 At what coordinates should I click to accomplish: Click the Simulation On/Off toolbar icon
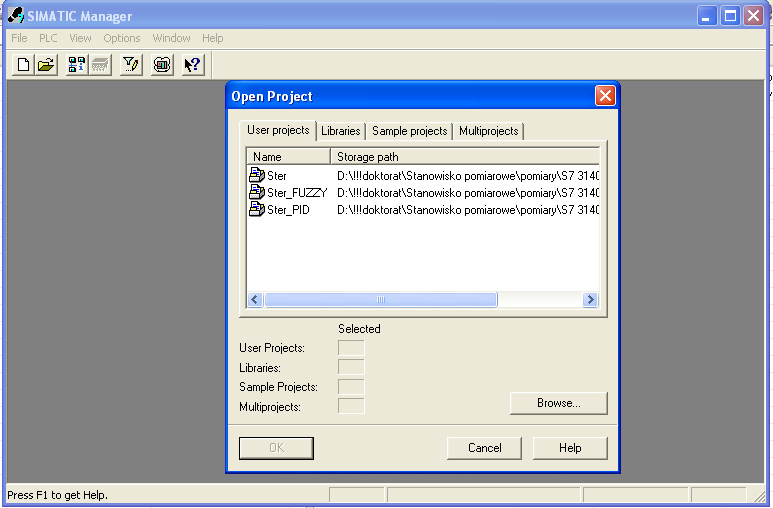click(162, 65)
